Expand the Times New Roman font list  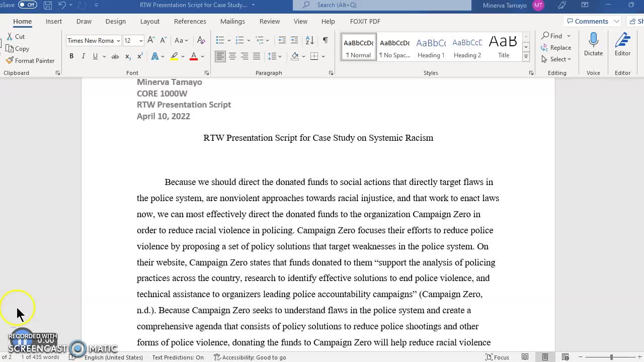click(118, 41)
